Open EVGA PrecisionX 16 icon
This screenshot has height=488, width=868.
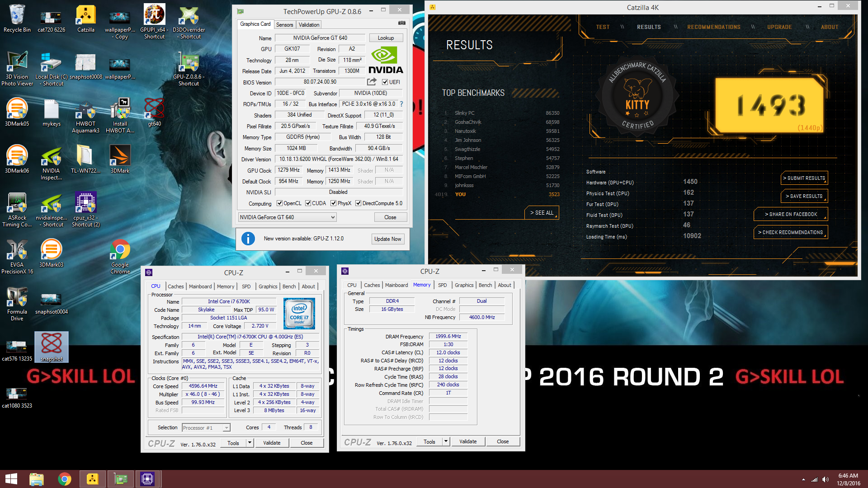(x=17, y=257)
